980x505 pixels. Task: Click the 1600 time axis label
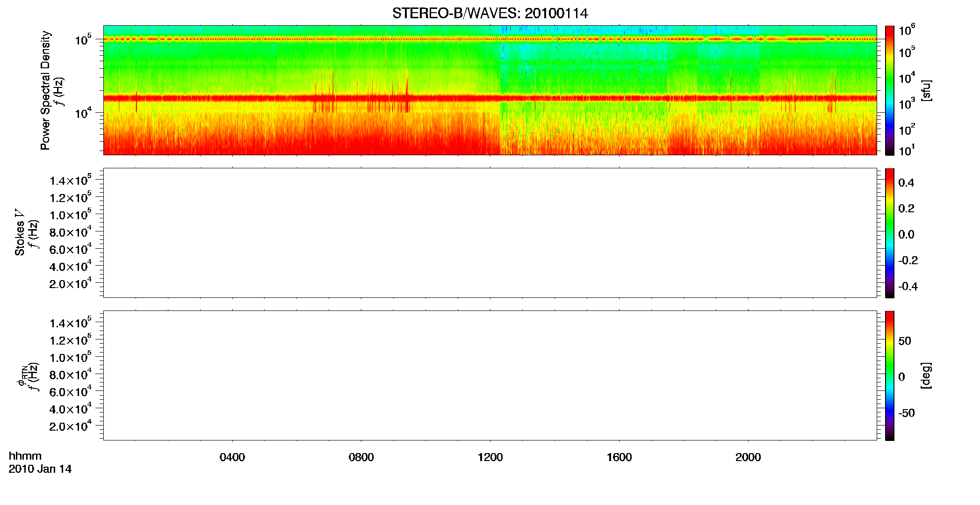(x=620, y=457)
